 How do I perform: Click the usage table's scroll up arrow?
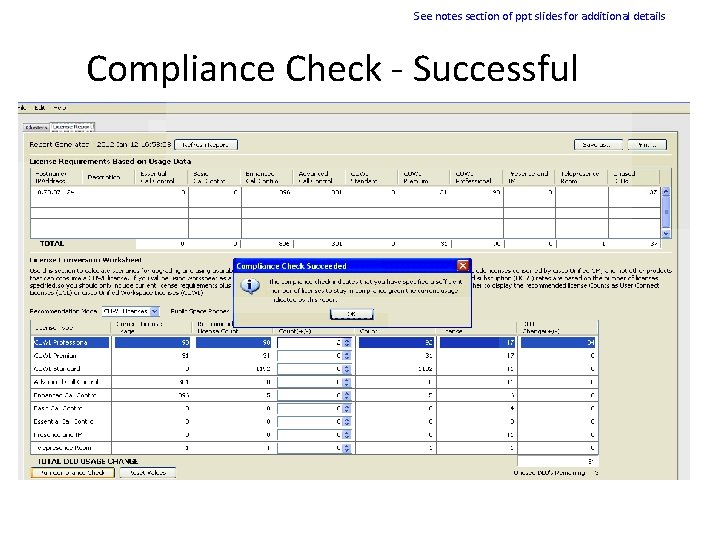click(x=666, y=191)
